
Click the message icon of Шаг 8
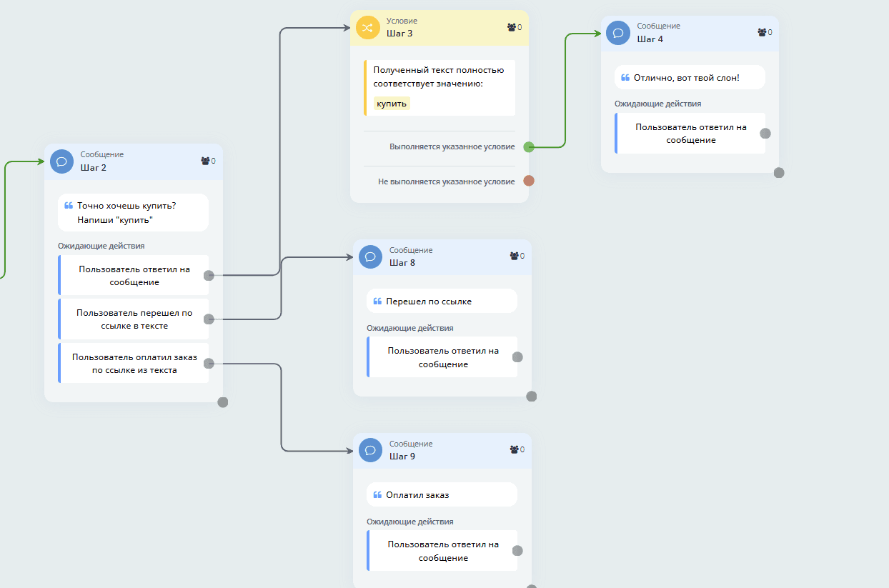coord(370,256)
